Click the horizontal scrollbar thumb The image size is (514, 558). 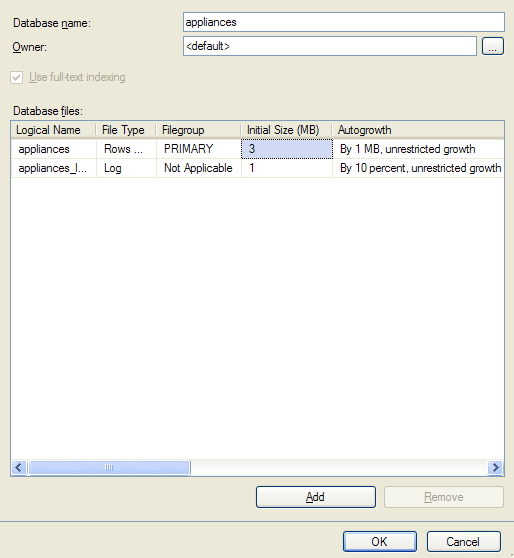tap(109, 467)
